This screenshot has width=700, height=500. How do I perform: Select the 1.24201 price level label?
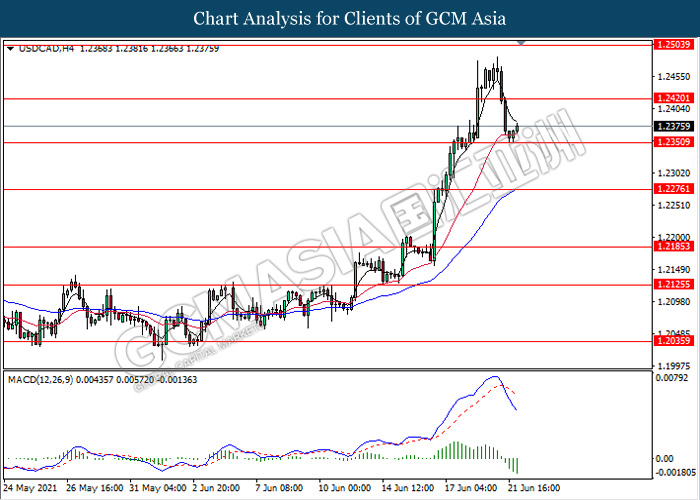[674, 98]
